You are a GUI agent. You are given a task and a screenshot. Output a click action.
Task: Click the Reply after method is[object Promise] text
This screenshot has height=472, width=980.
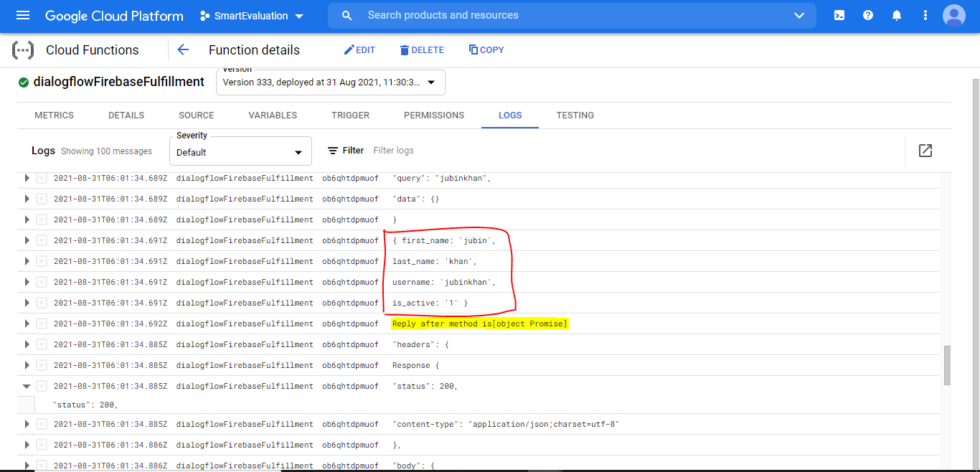coord(480,324)
